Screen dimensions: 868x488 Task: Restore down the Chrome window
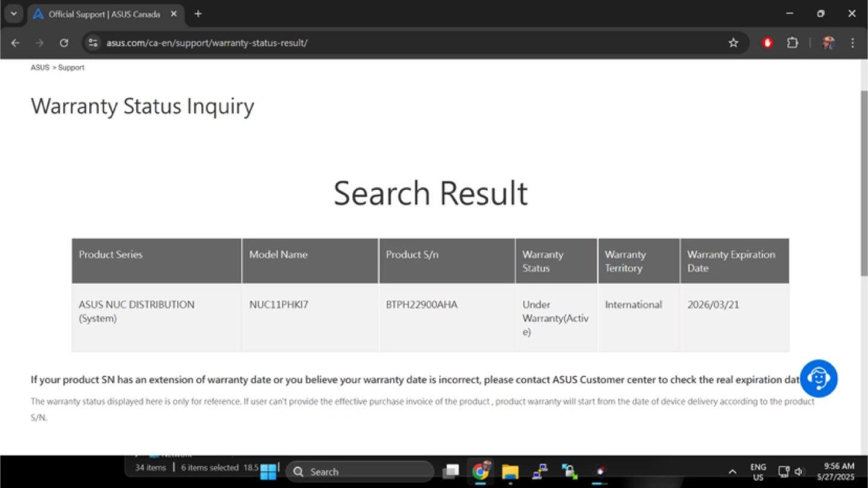(x=820, y=14)
